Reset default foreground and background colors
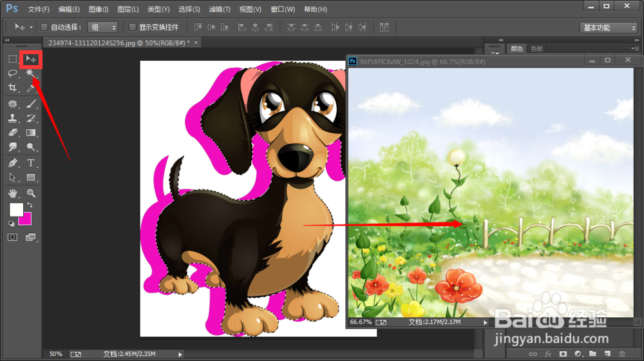The image size is (644, 361). [x=12, y=223]
